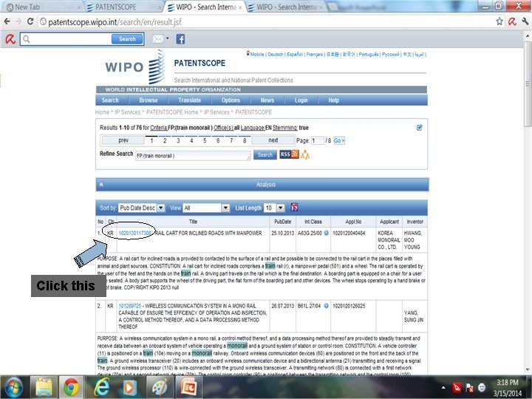Image resolution: width=532 pixels, height=399 pixels.
Task: Click the edit icon in the results box corner
Action: (x=420, y=128)
